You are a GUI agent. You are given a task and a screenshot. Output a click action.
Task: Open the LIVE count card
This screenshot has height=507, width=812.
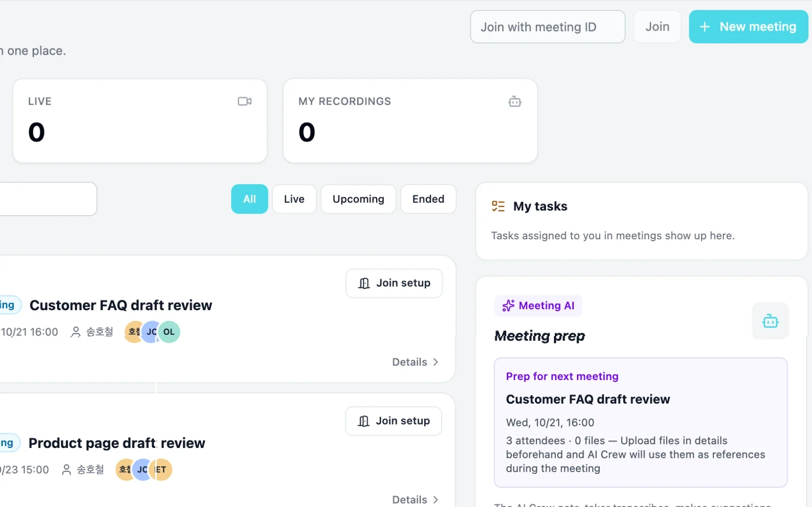[x=140, y=121]
